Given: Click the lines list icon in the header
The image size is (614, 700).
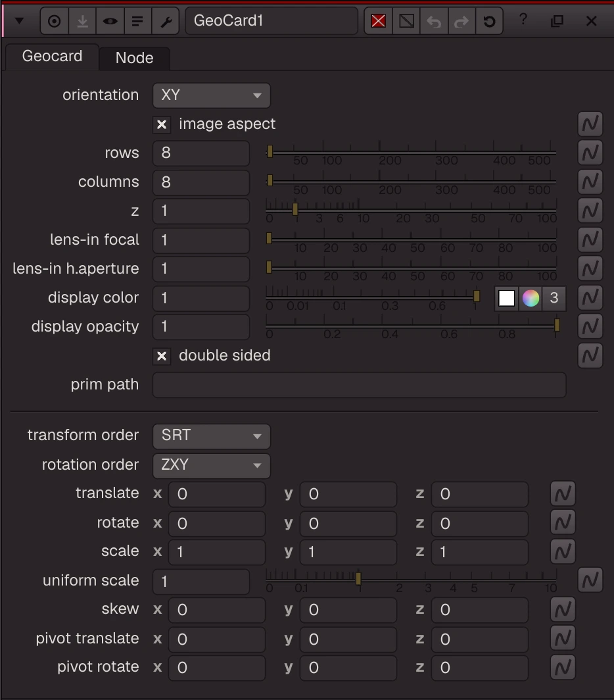Looking at the screenshot, I should [x=137, y=21].
